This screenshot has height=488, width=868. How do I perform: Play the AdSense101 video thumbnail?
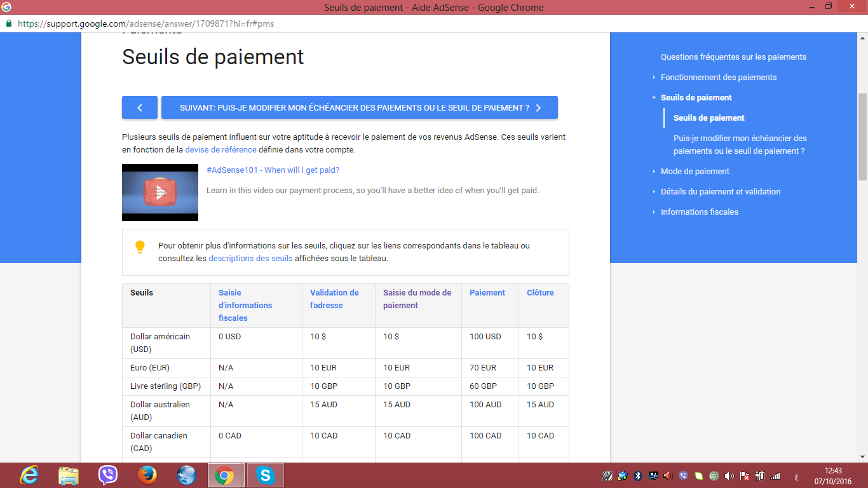160,193
